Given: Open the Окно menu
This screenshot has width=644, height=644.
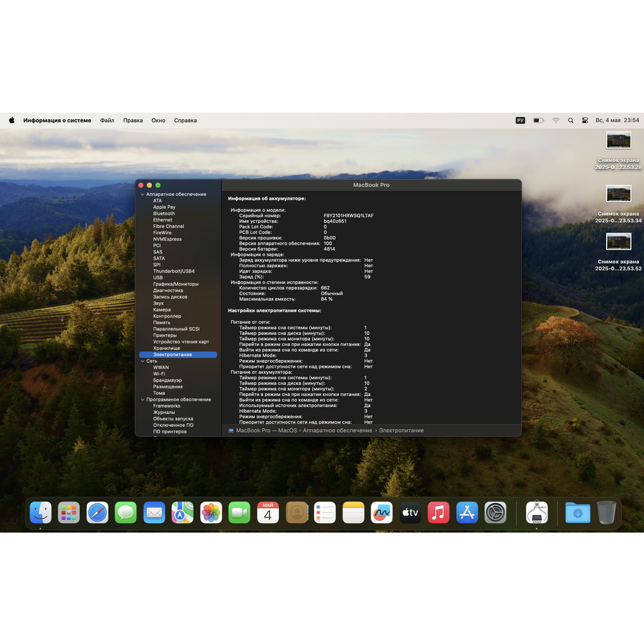Looking at the screenshot, I should (158, 120).
